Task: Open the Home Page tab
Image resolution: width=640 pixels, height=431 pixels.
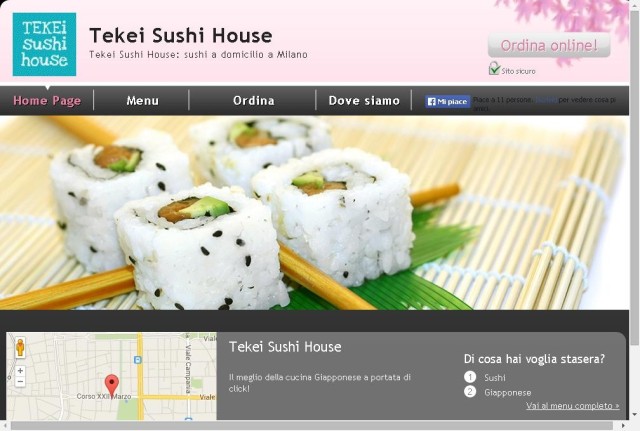Action: point(47,100)
